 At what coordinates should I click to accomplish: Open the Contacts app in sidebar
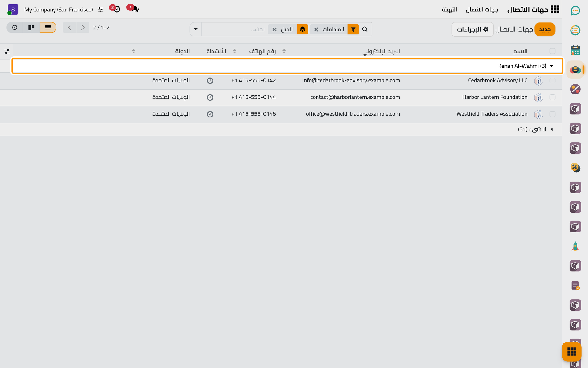point(575,70)
